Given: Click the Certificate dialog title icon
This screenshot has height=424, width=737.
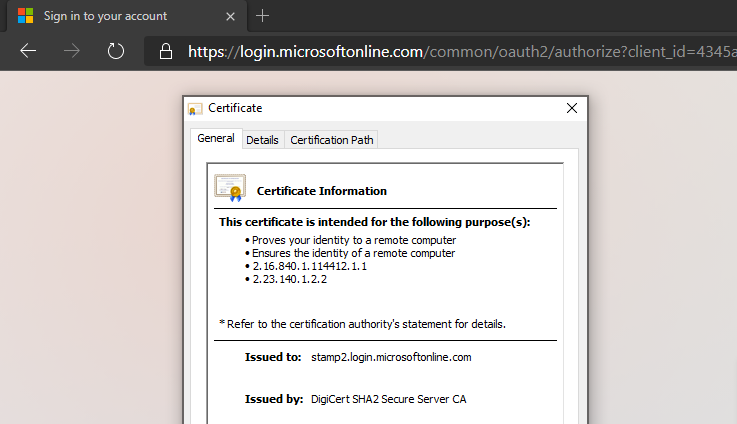Looking at the screenshot, I should click(195, 109).
